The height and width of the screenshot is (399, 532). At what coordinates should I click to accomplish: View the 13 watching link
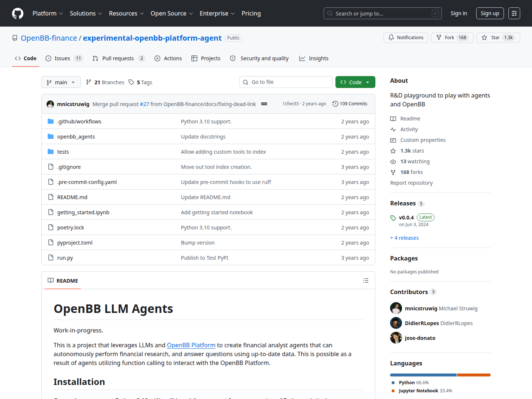pyautogui.click(x=410, y=161)
